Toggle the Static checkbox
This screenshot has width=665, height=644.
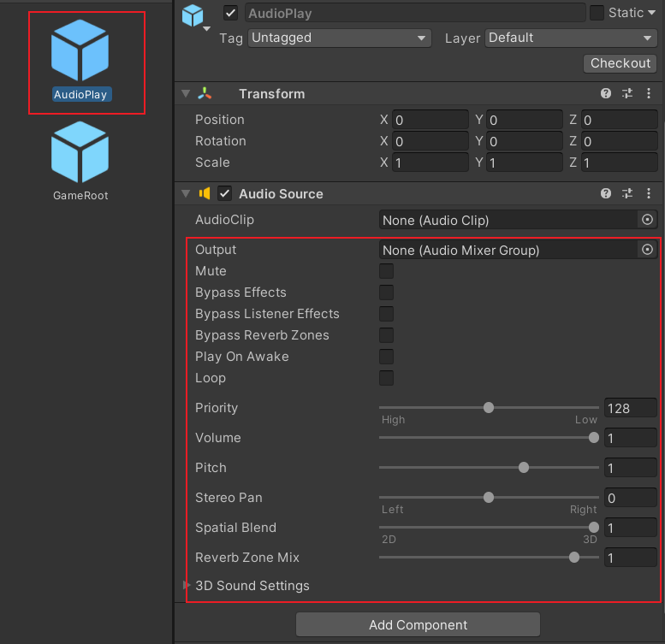coord(597,13)
